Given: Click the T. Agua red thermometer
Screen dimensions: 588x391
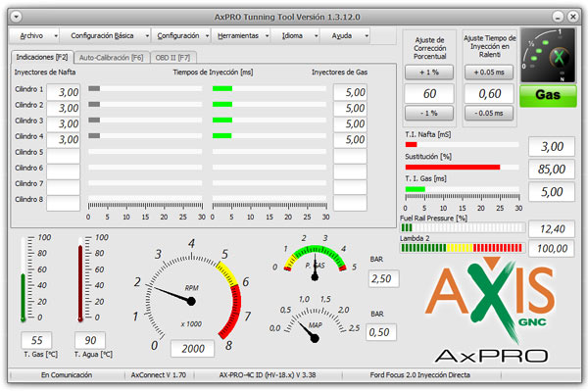Looking at the screenshot, I should pyautogui.click(x=80, y=279).
